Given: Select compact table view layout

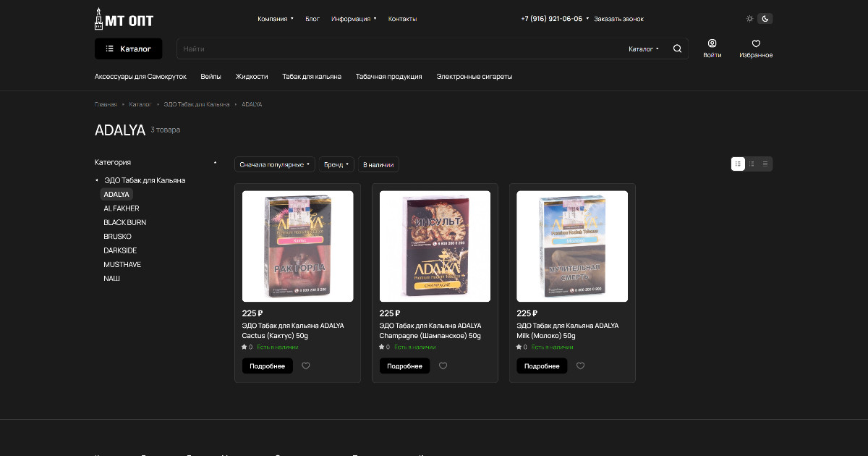Looking at the screenshot, I should coord(765,164).
